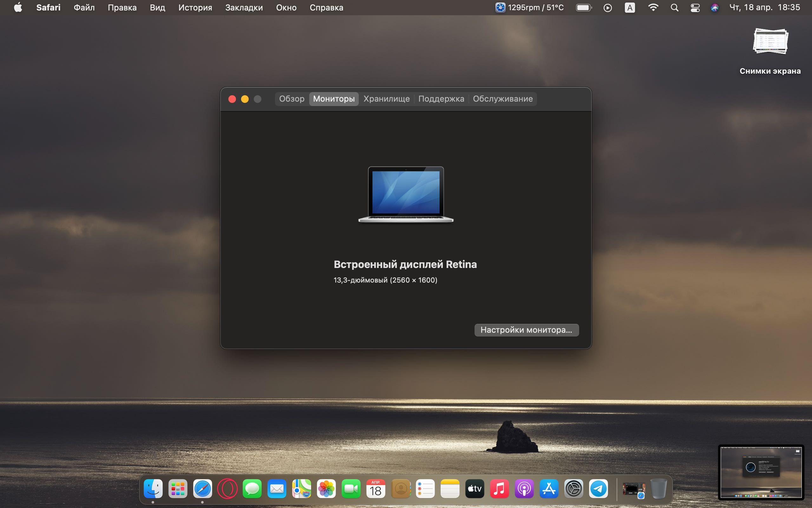This screenshot has width=812, height=508.
Task: Open the История menu
Action: pos(195,7)
